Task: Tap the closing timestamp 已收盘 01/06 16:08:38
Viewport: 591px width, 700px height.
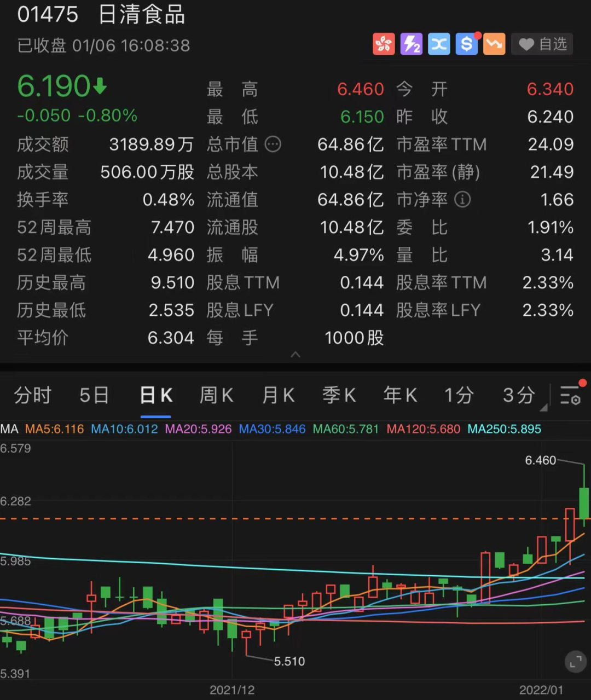Action: pos(104,45)
